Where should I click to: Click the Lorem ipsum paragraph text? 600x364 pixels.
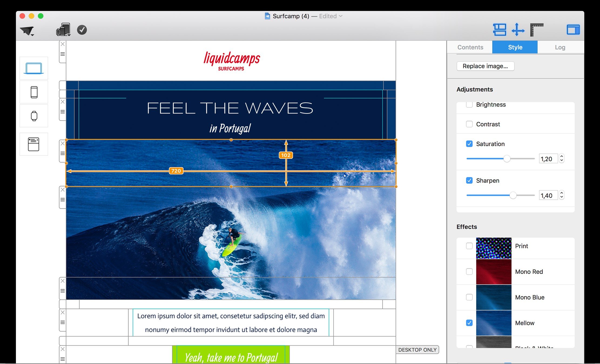click(231, 323)
